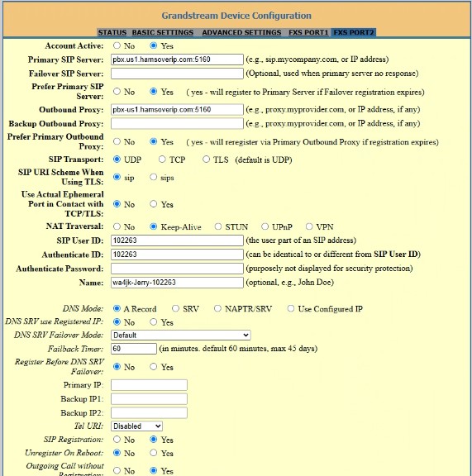Viewport: 472px width, 476px height.
Task: Set Actual Ephemeral Port option to No
Action: point(117,204)
